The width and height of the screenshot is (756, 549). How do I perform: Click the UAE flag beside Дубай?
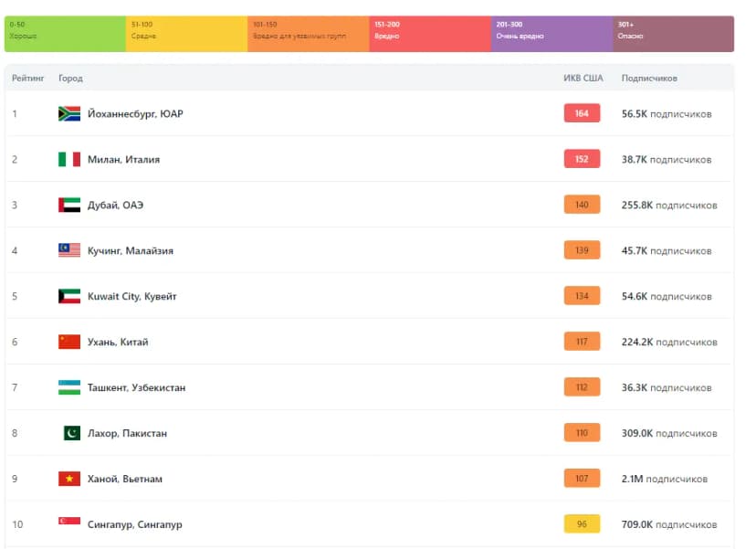tap(69, 205)
